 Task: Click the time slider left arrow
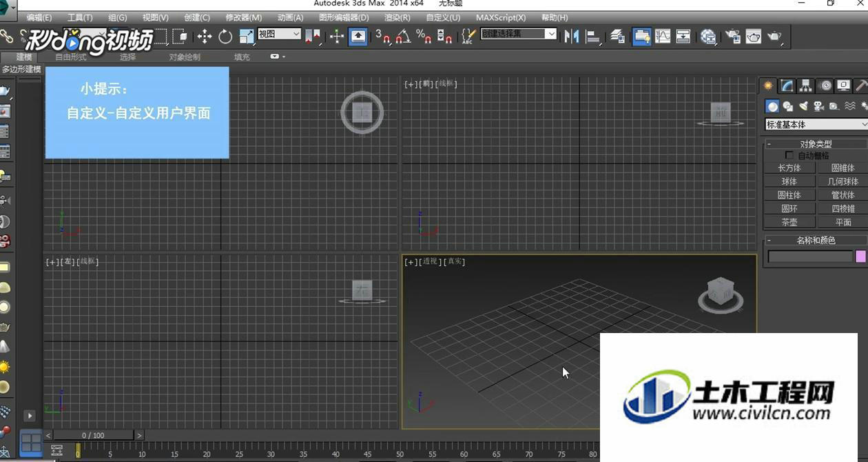(x=48, y=435)
